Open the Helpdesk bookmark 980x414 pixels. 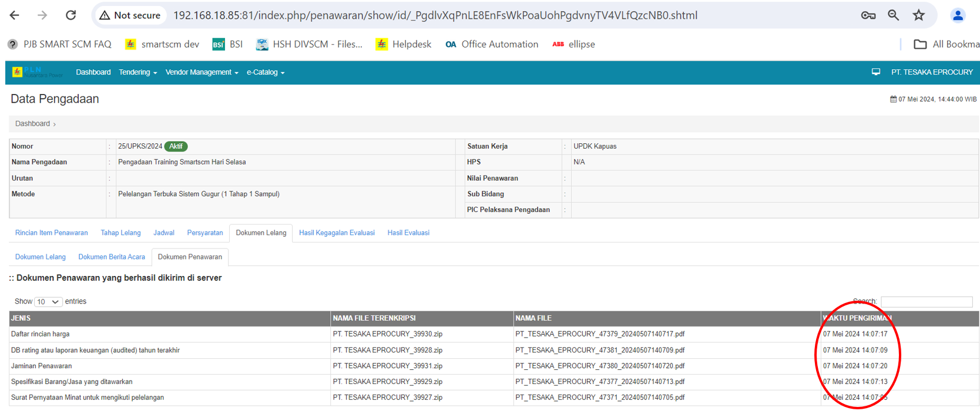404,44
